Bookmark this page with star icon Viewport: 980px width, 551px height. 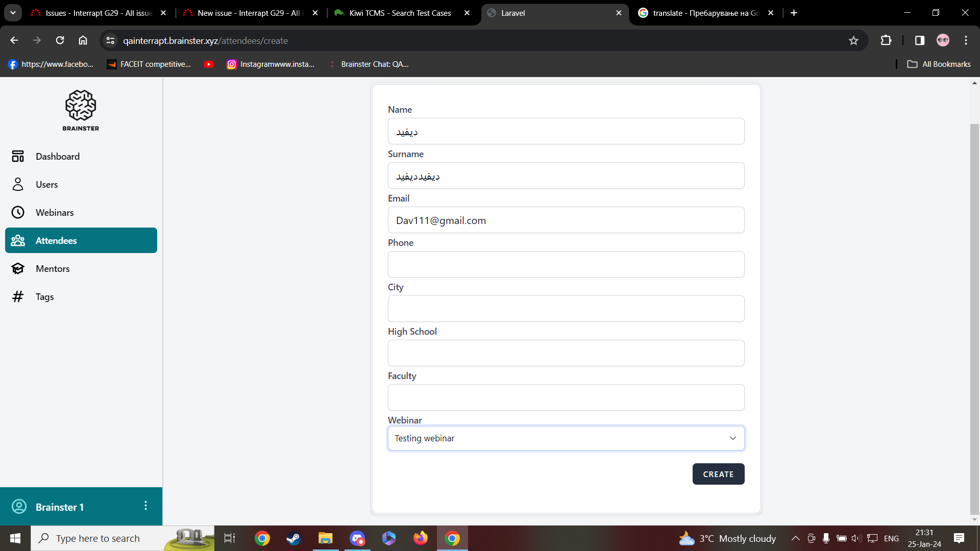pyautogui.click(x=853, y=41)
